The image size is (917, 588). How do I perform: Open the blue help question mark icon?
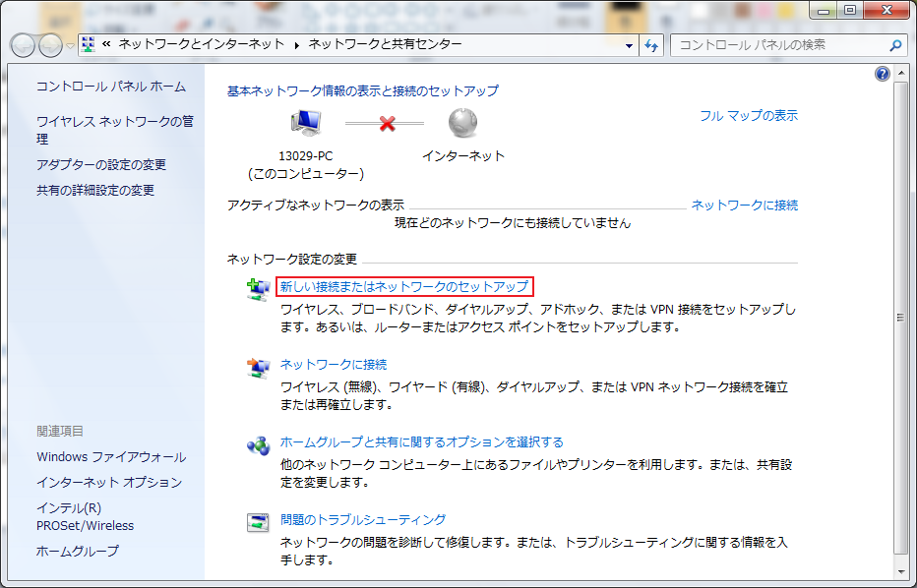click(x=882, y=75)
